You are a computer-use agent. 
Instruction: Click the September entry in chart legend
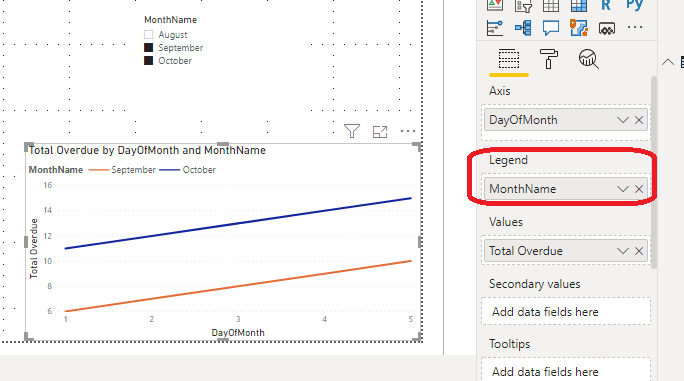point(122,170)
